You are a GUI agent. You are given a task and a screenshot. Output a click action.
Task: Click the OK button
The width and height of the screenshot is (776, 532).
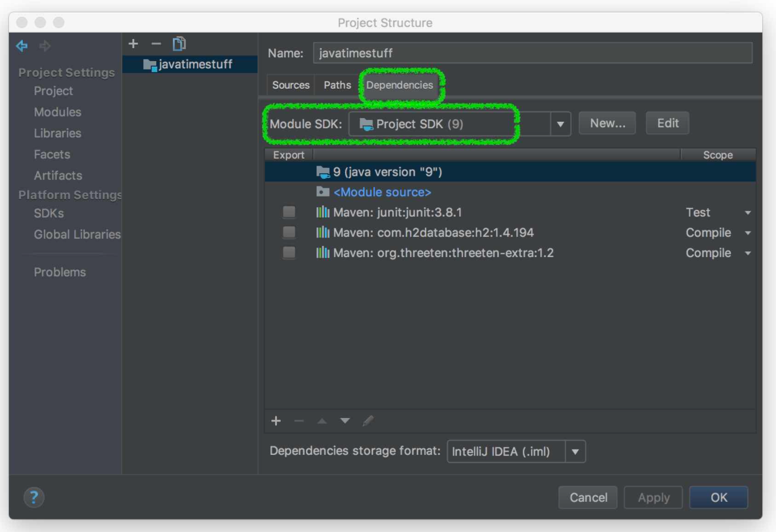pyautogui.click(x=719, y=498)
